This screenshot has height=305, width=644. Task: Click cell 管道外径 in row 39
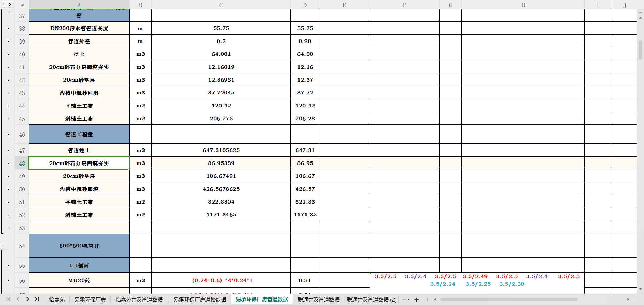tap(79, 41)
